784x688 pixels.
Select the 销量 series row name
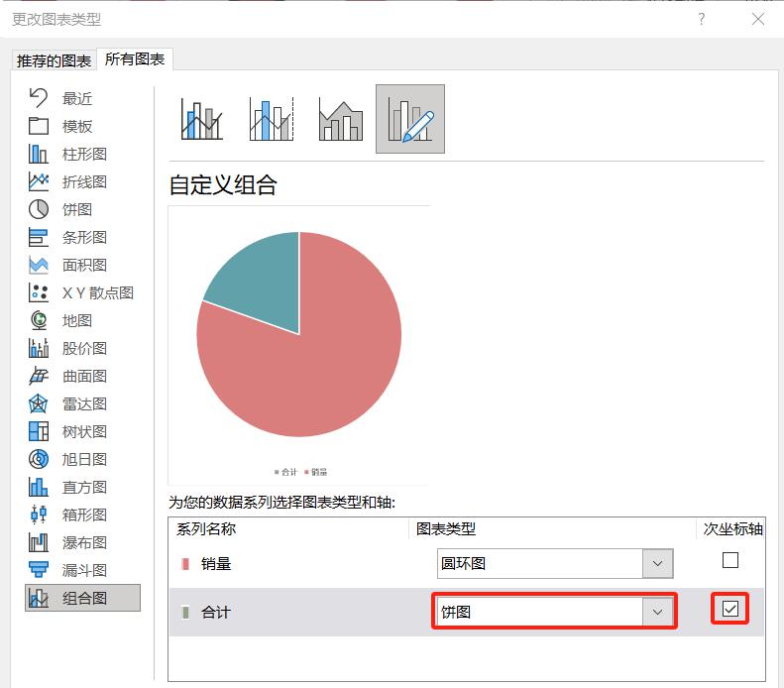216,564
